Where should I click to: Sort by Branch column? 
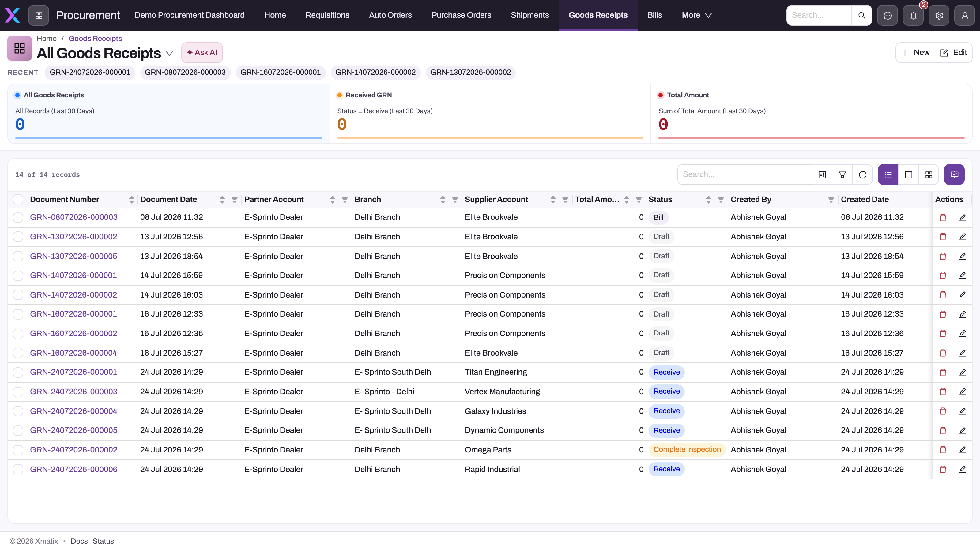point(443,199)
